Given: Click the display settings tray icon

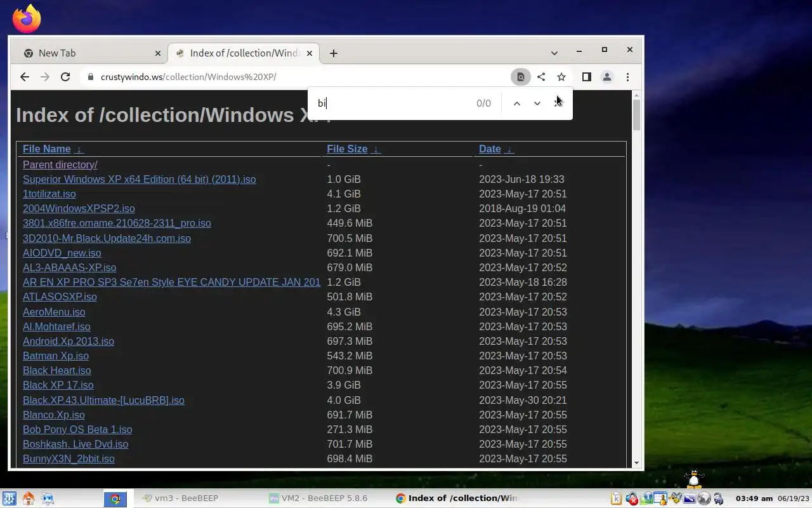Looking at the screenshot, I should click(690, 498).
